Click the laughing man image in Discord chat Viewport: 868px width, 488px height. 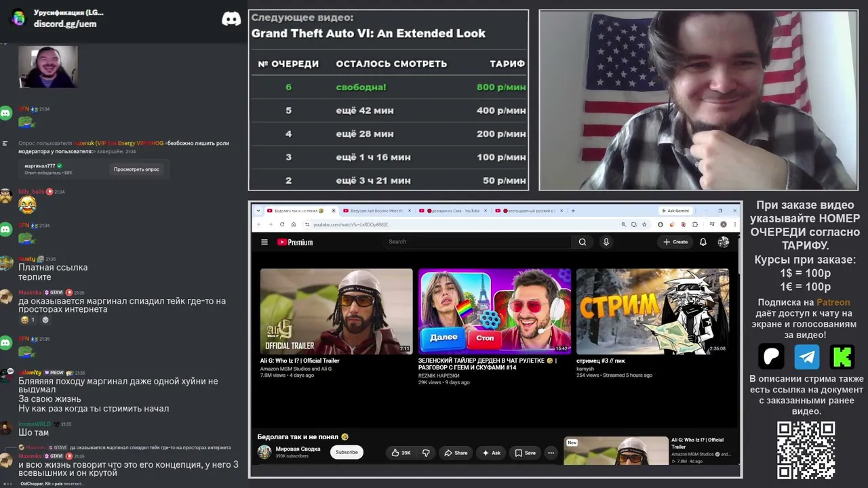47,66
